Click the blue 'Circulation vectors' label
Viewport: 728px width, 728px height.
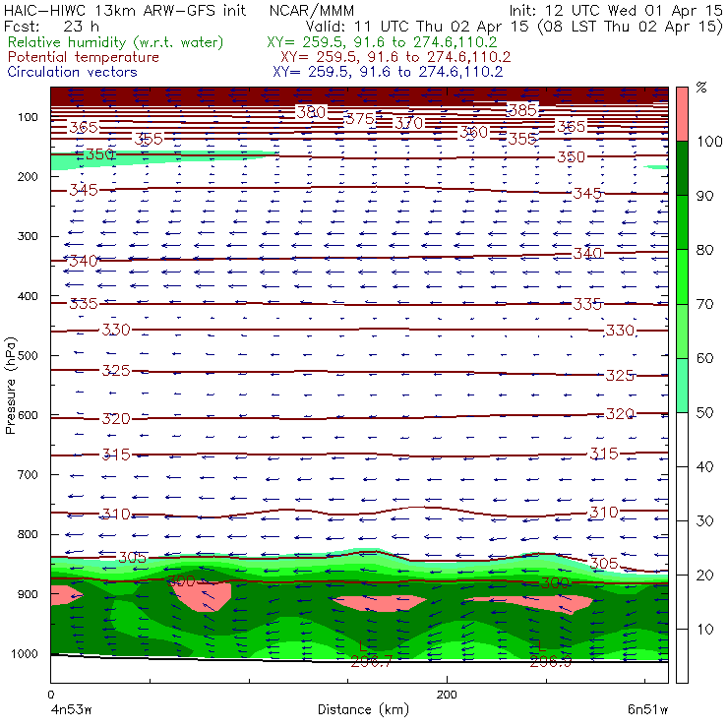[73, 72]
